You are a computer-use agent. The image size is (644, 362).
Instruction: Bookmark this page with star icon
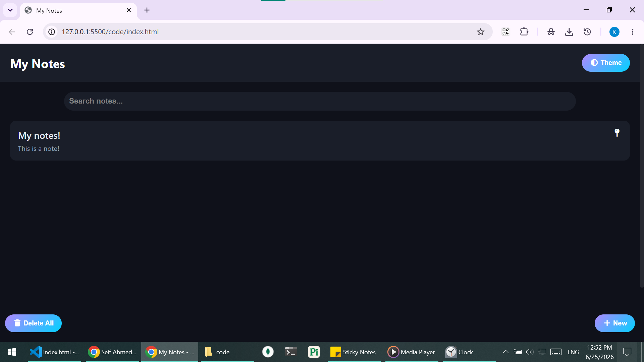tap(481, 32)
